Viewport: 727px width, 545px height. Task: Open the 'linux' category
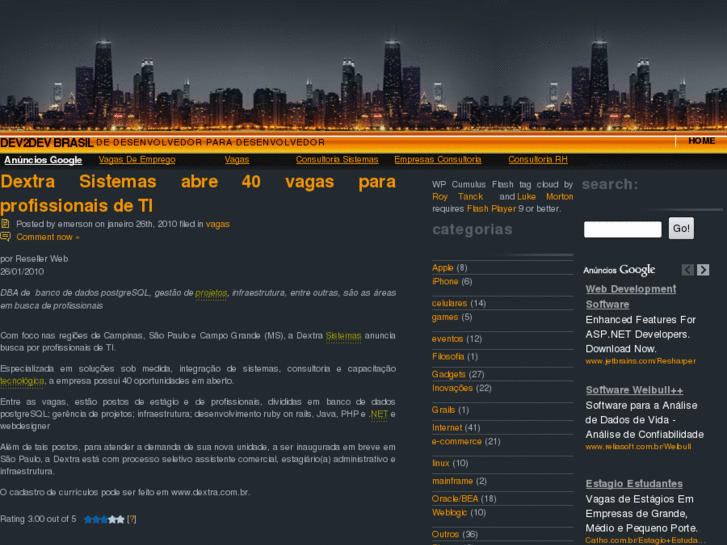click(x=440, y=463)
